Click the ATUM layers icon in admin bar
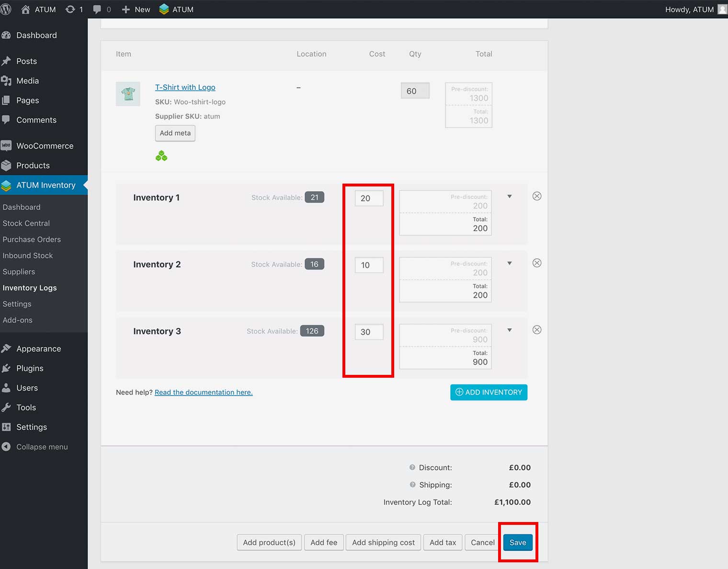 click(164, 9)
